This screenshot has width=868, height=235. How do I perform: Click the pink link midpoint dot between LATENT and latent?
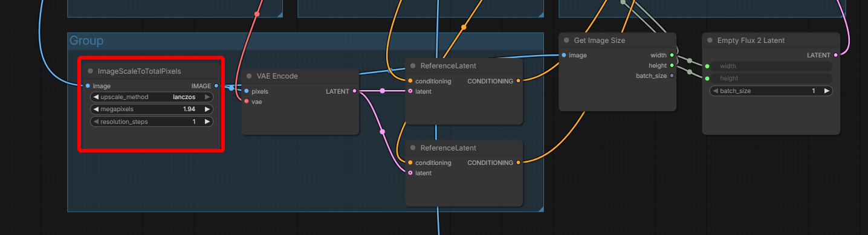[382, 91]
